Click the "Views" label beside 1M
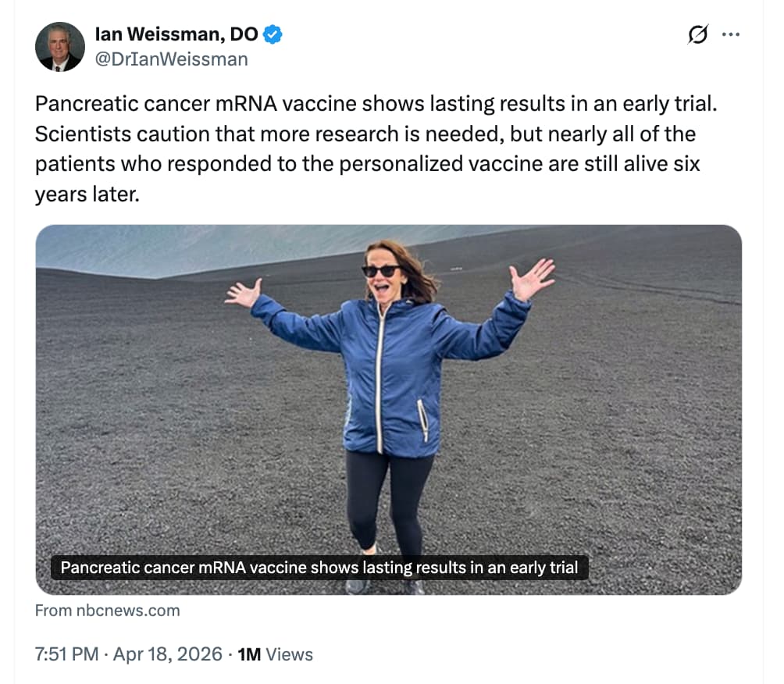The width and height of the screenshot is (784, 684). point(290,654)
